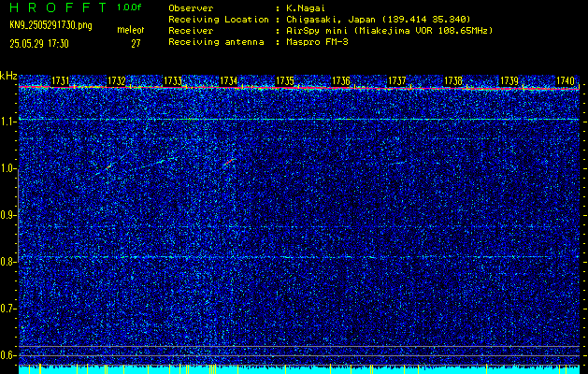Click the Receiving Location label

pyautogui.click(x=219, y=20)
